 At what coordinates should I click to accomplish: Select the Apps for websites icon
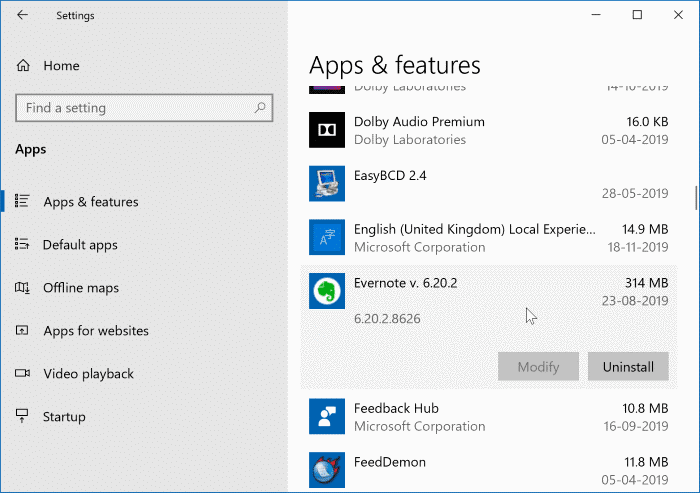[22, 330]
